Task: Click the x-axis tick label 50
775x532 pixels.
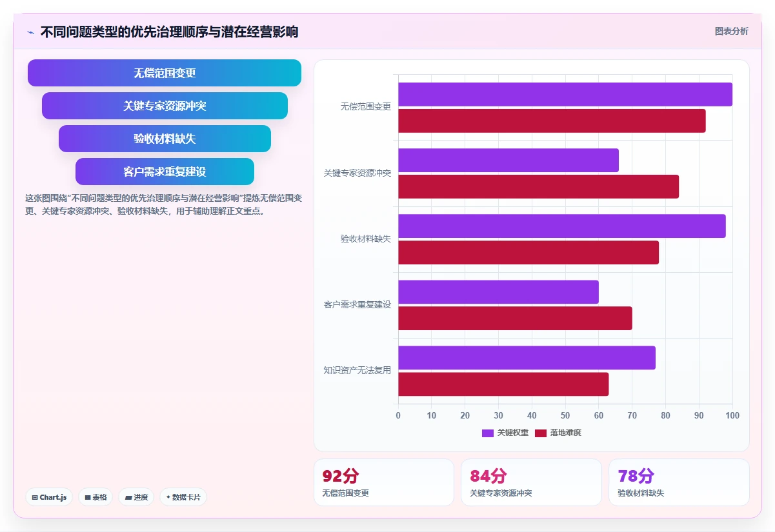Action: (x=565, y=416)
